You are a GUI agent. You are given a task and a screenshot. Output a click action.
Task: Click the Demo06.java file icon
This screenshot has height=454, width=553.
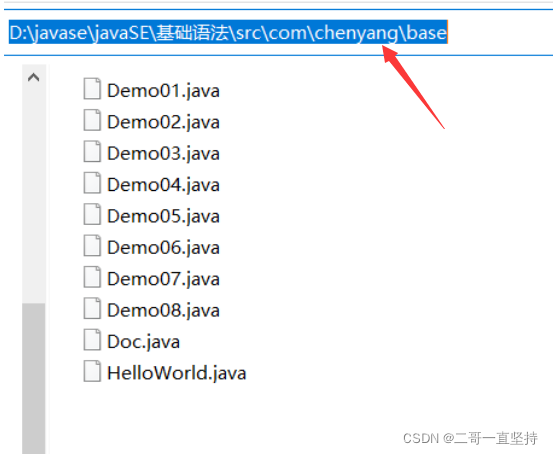pyautogui.click(x=92, y=246)
